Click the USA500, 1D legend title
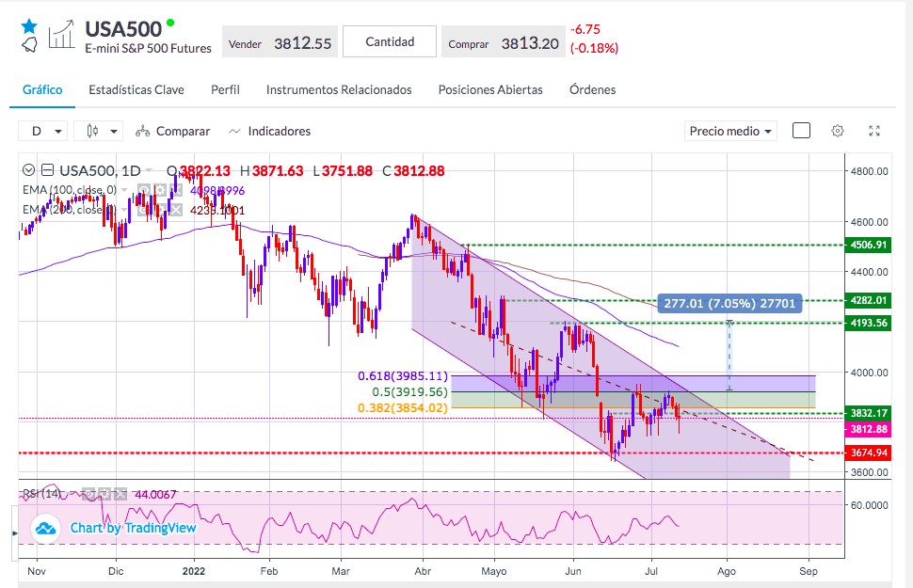Screen dimensions: 913x588 point(100,170)
